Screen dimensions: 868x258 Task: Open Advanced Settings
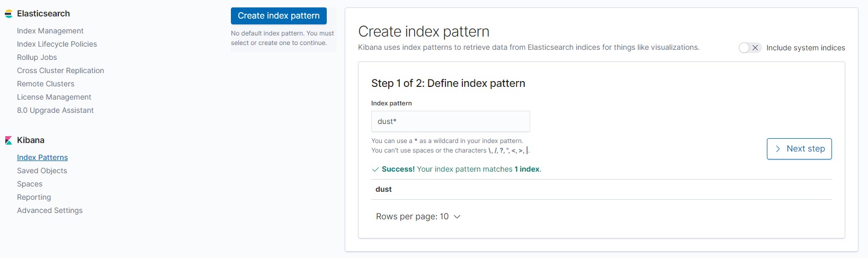pos(50,210)
